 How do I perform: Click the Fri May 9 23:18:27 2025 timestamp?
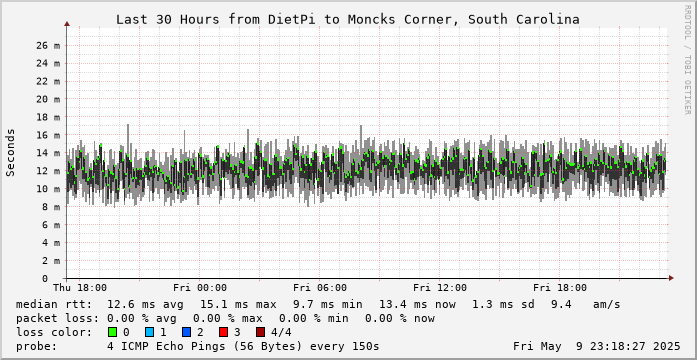tap(597, 346)
